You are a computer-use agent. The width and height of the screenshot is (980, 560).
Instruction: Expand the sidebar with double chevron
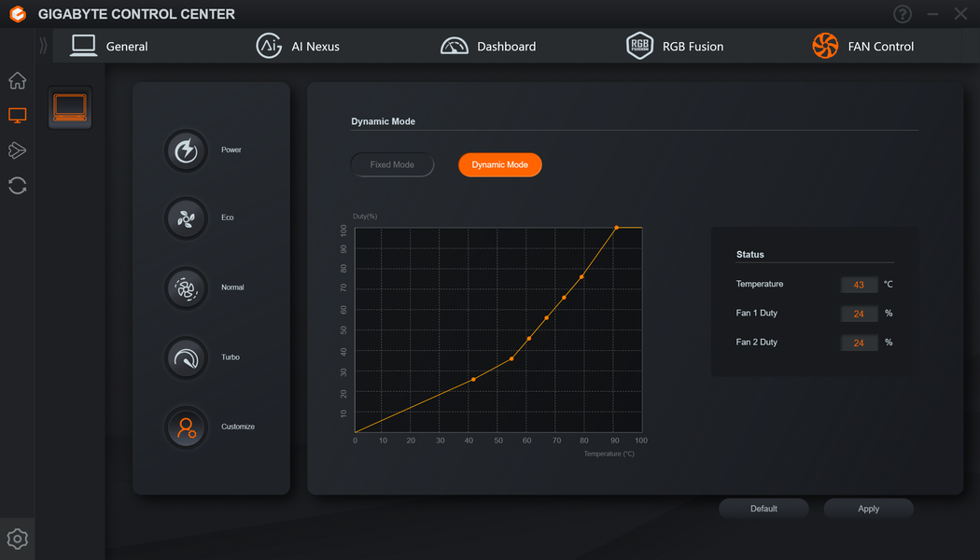[43, 46]
